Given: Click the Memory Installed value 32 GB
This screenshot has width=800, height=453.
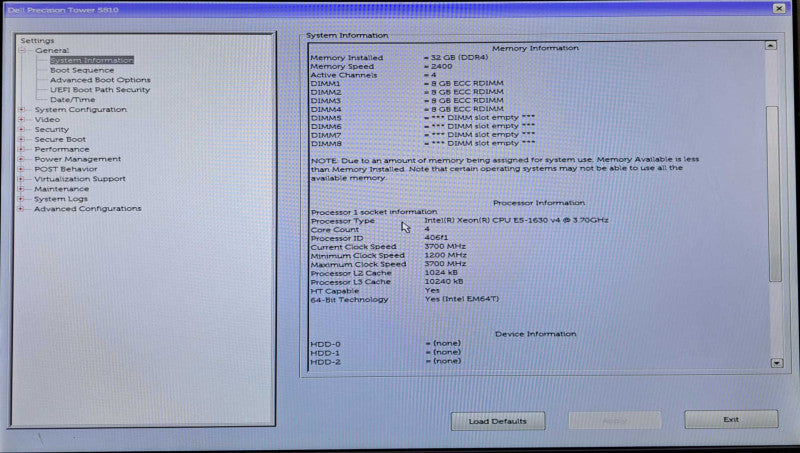Looking at the screenshot, I should (457, 58).
